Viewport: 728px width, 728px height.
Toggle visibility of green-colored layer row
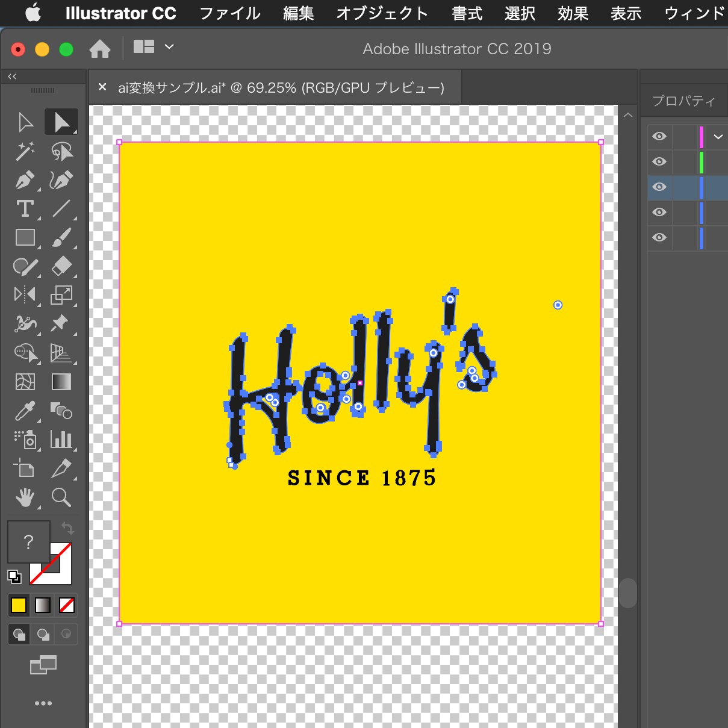[x=659, y=161]
